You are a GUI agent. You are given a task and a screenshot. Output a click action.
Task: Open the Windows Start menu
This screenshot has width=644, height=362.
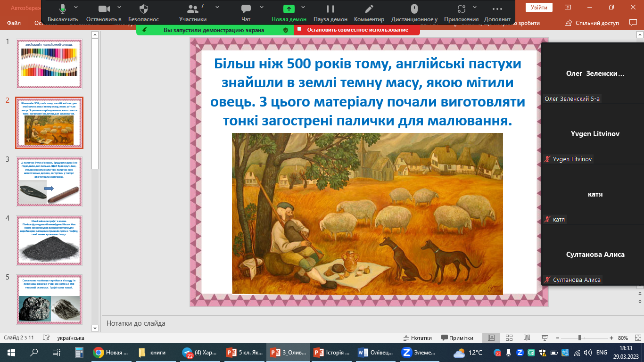11,353
